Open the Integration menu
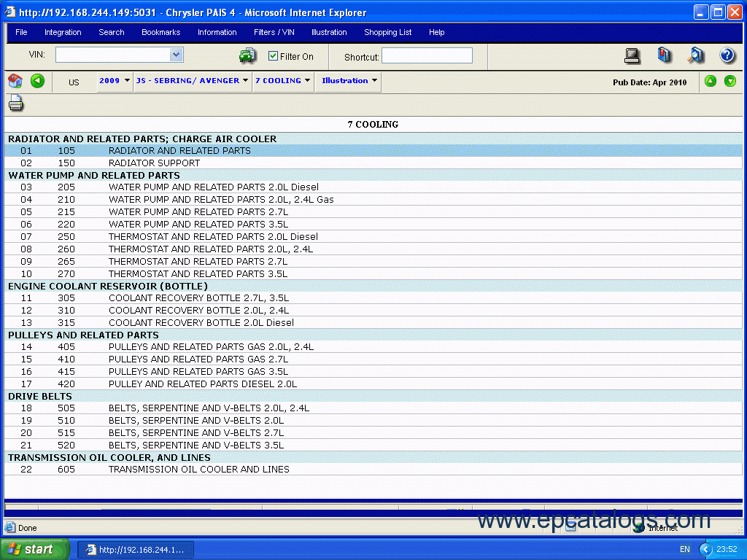The width and height of the screenshot is (747, 560). [63, 32]
